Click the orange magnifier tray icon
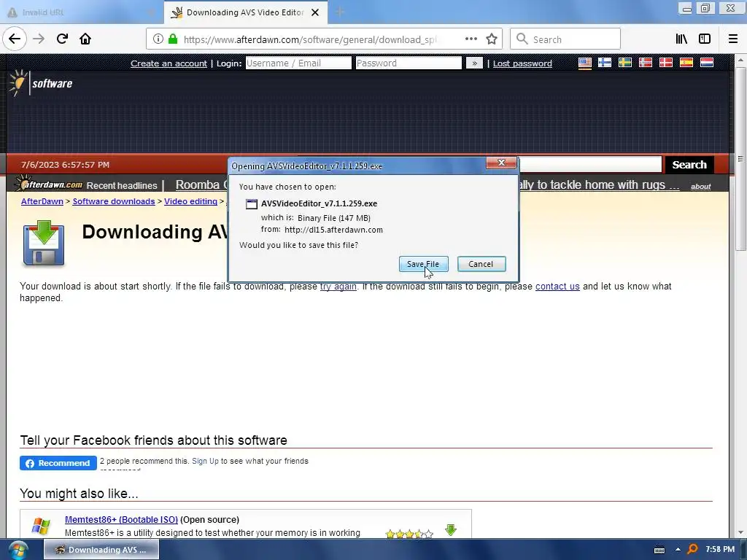Viewport: 747px width, 560px height. coord(693,550)
